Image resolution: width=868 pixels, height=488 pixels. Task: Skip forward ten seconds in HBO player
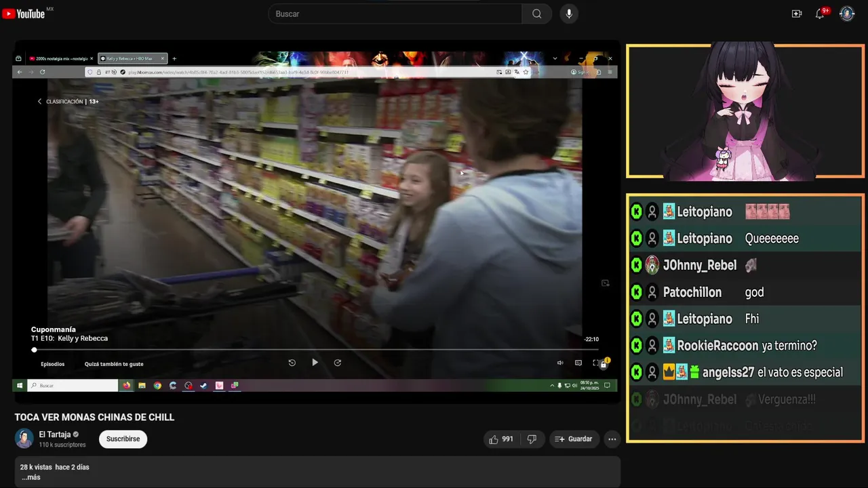pyautogui.click(x=338, y=363)
